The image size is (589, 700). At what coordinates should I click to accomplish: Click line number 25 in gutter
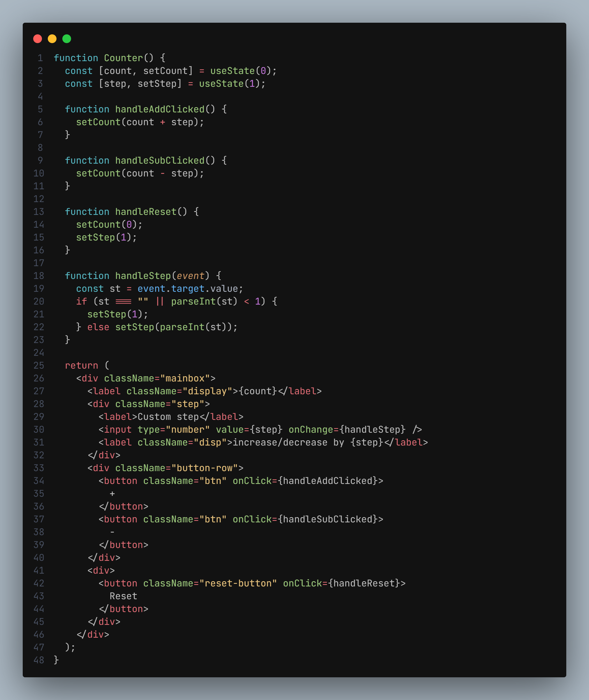(x=39, y=365)
